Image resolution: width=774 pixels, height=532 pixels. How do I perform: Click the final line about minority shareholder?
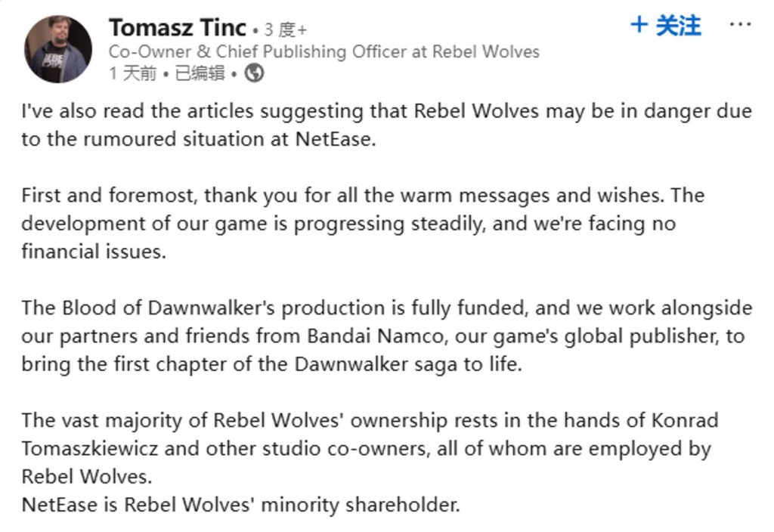[x=240, y=504]
